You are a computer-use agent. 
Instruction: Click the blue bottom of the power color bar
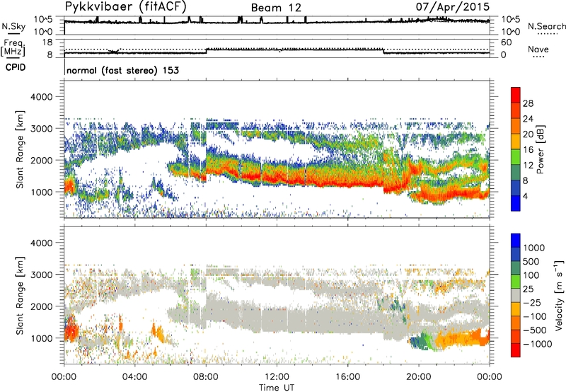(516, 203)
